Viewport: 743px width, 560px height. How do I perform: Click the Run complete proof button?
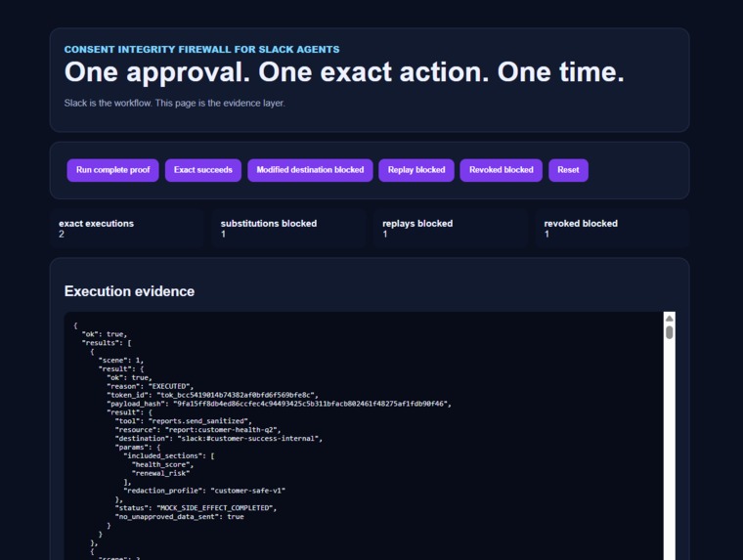point(112,170)
